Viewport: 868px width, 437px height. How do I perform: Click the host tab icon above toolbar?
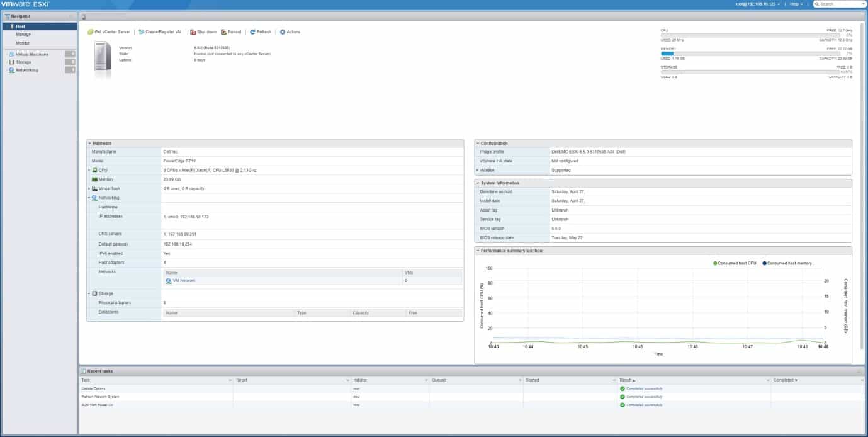[x=84, y=17]
